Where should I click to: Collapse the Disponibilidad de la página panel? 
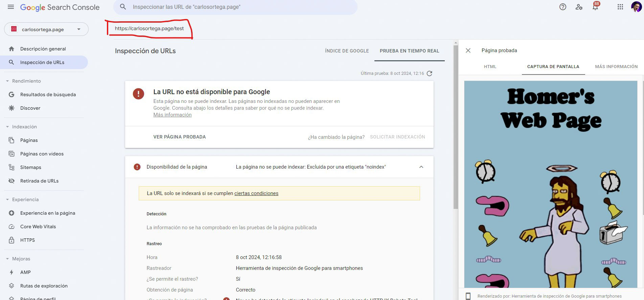(421, 167)
